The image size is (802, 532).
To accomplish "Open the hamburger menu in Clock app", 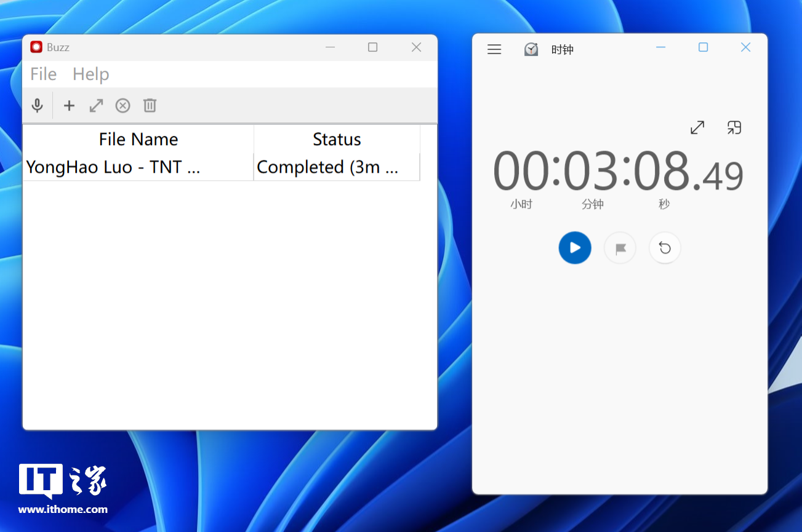I will click(494, 49).
